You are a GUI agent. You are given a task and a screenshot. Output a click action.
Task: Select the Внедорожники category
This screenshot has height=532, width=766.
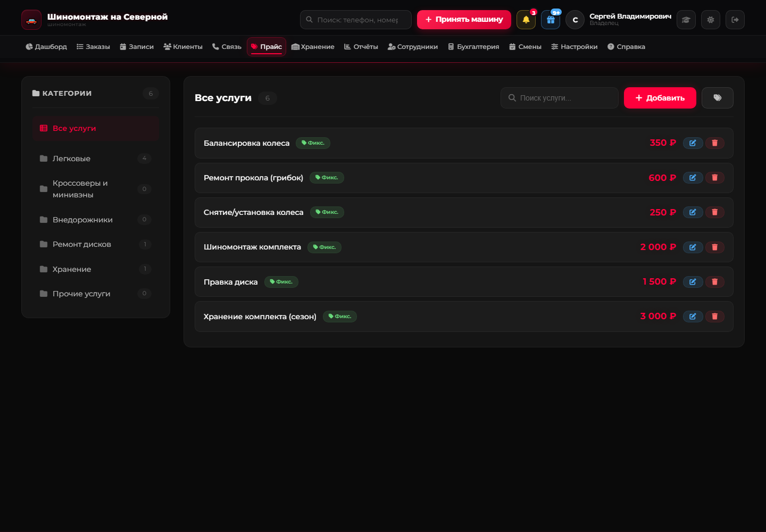click(x=96, y=220)
